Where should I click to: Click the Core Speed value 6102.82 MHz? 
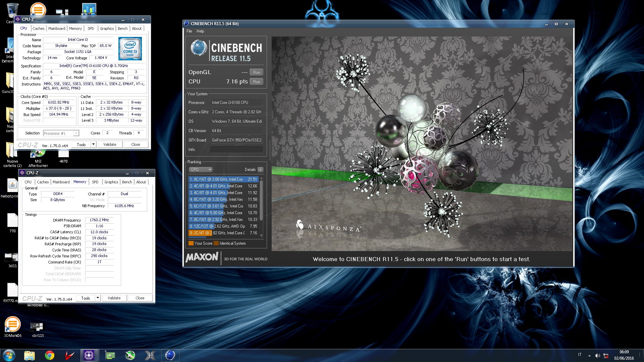(59, 103)
